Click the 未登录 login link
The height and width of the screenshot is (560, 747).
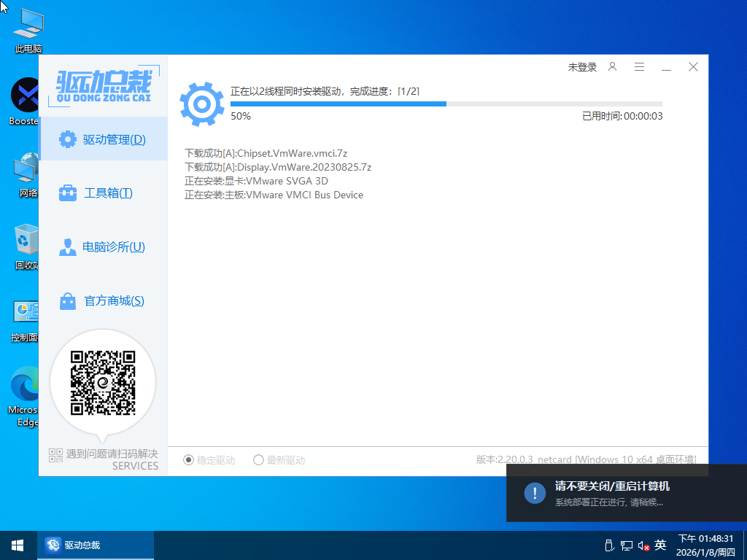pyautogui.click(x=582, y=67)
